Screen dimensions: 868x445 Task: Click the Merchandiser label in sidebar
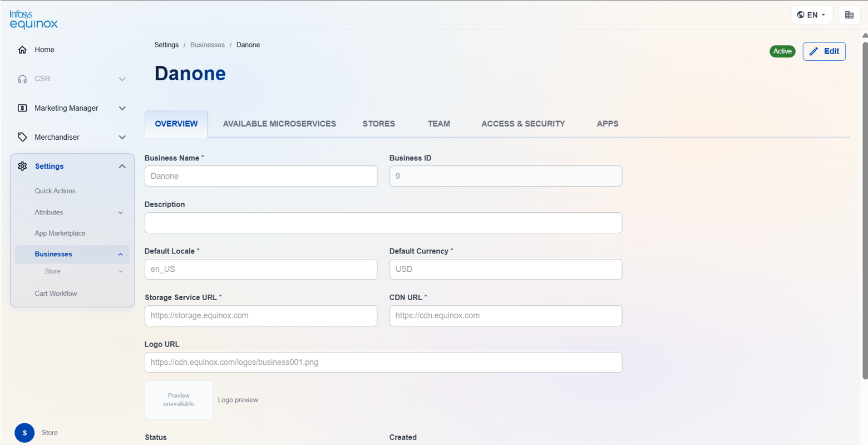[57, 137]
